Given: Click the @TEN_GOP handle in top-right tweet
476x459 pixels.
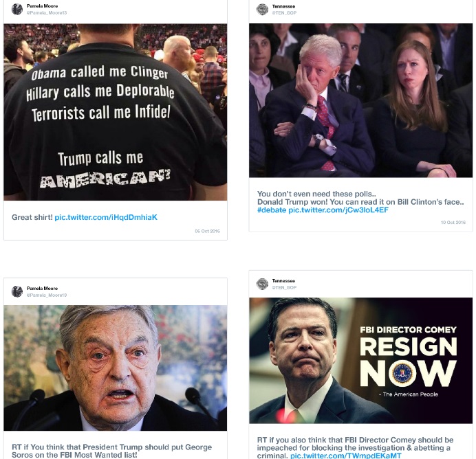Looking at the screenshot, I should 284,13.
